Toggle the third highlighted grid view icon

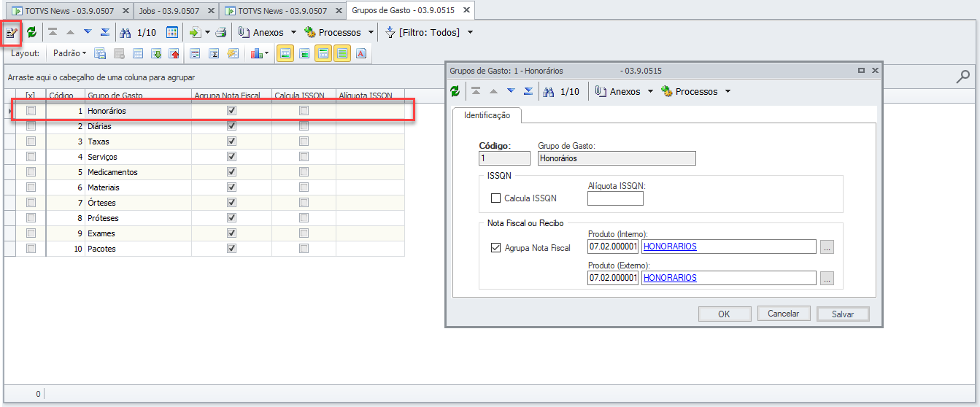[x=323, y=53]
